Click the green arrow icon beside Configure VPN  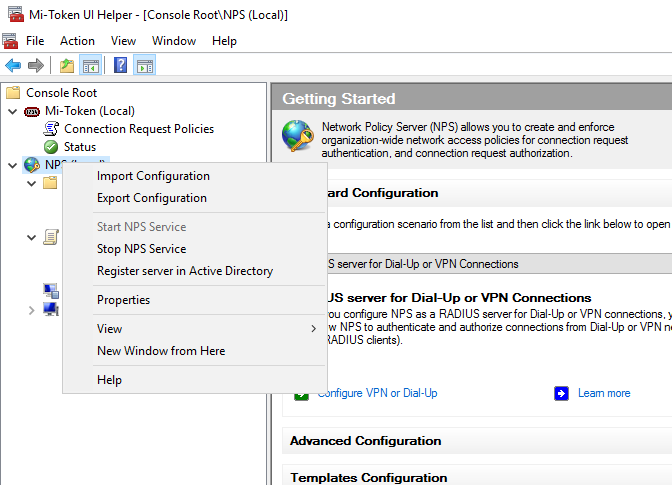tap(301, 396)
